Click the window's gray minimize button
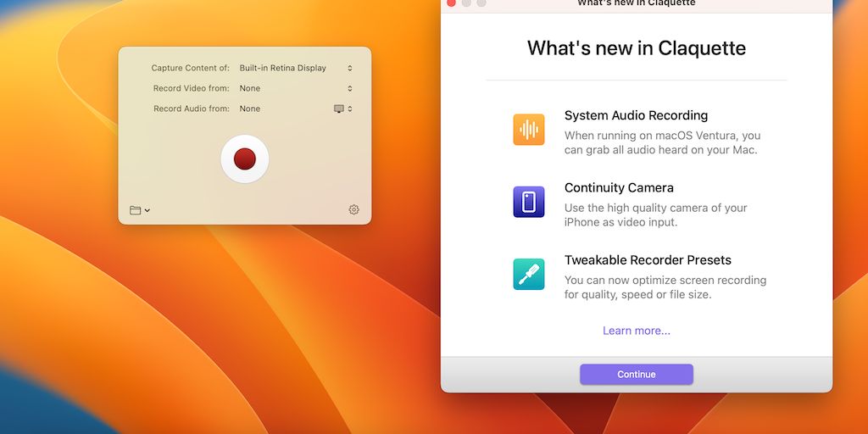Screen dimensions: 868x434 [466, 3]
